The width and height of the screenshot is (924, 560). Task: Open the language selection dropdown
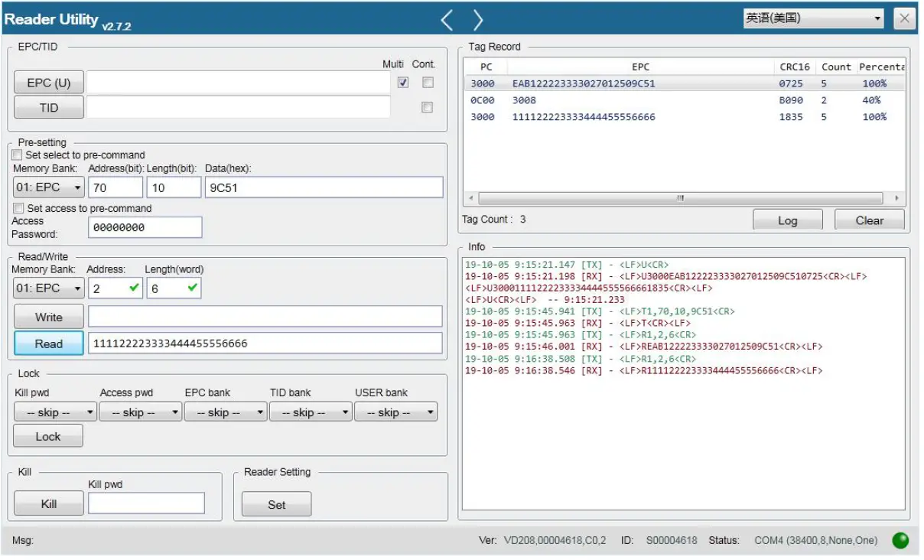coord(814,18)
